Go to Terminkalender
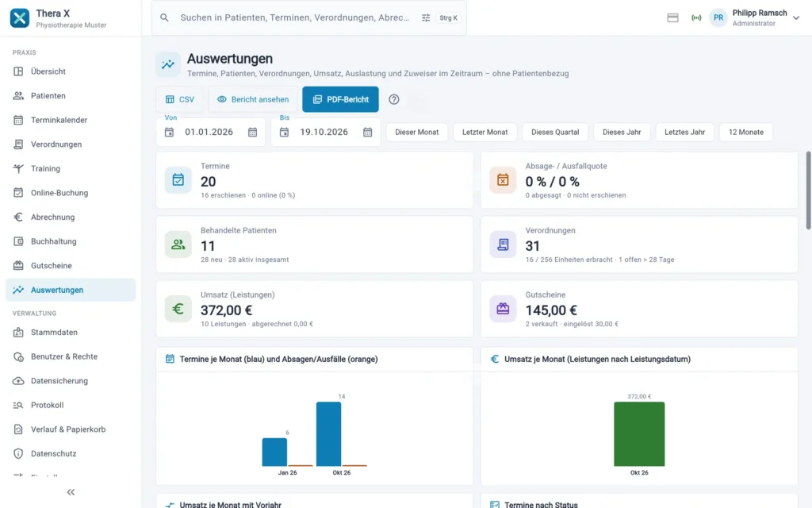Screen dimensions: 812x508 click(x=71, y=121)
